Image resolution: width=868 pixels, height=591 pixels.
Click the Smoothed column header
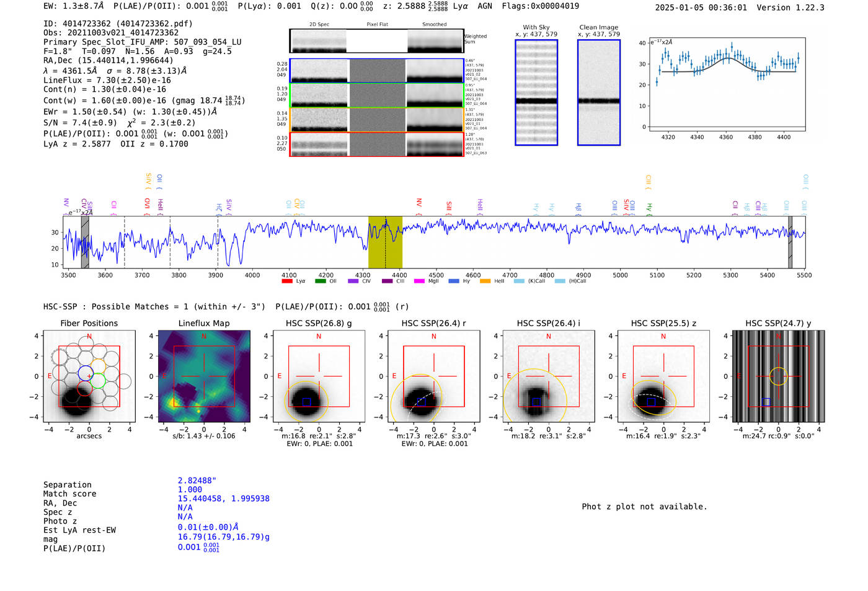coord(434,24)
